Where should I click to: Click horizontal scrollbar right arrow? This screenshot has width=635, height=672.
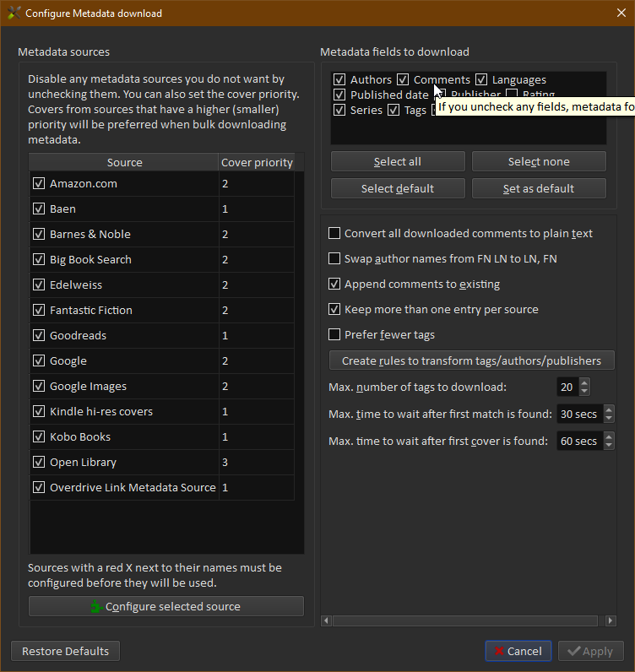click(x=611, y=621)
